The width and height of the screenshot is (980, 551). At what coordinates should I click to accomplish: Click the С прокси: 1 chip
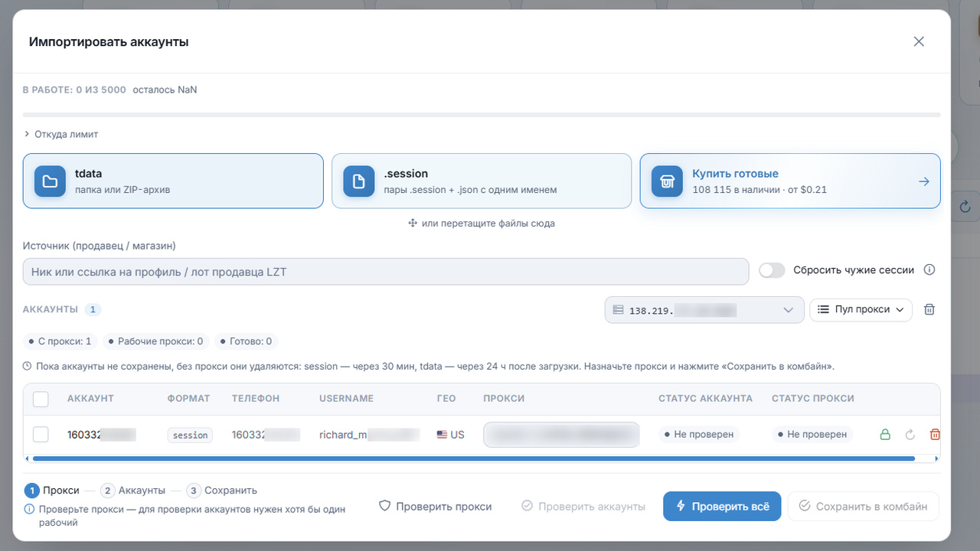point(60,341)
